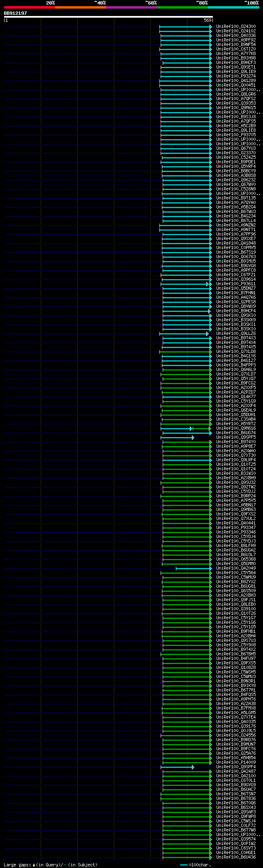Click the query end position 569
The height and width of the screenshot is (868, 263).
point(207,20)
